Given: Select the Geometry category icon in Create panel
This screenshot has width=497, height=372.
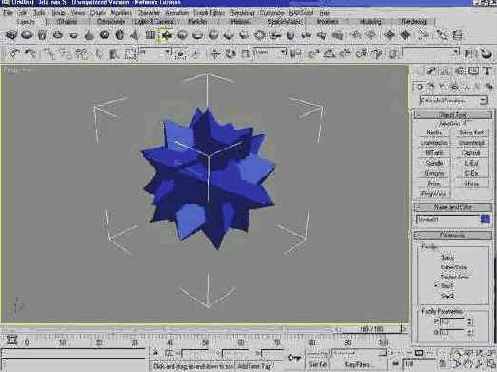Looking at the screenshot, I should point(420,86).
